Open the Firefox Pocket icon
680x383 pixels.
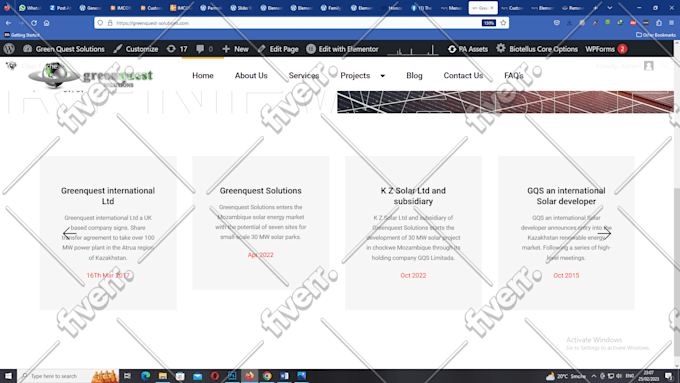coord(557,23)
